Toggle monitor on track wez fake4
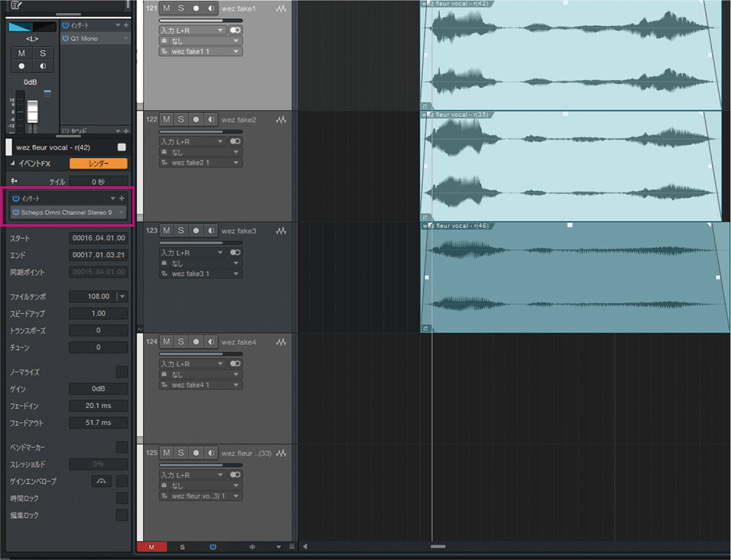 (x=211, y=342)
